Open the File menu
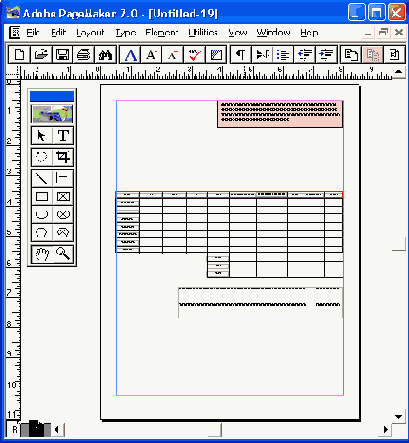The height and width of the screenshot is (443, 409). pyautogui.click(x=33, y=32)
